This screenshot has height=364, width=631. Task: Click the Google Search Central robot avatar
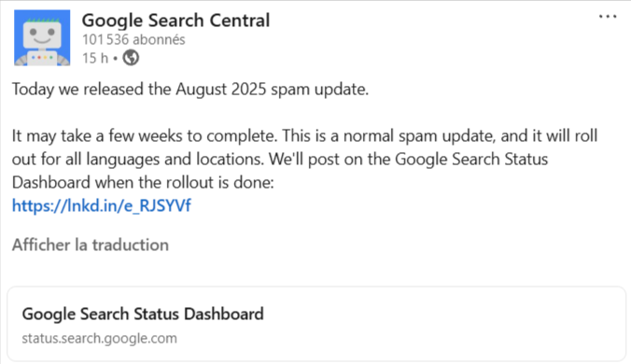click(x=42, y=37)
